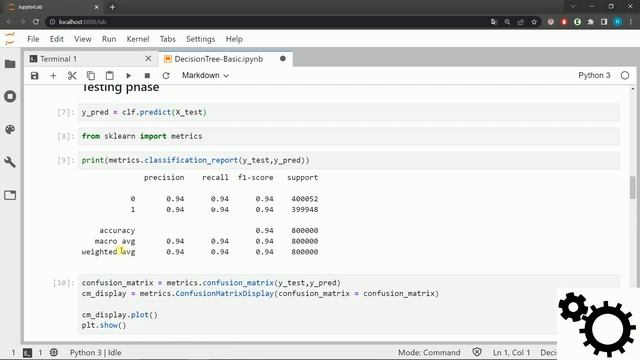
Task: Run the selected cell with the play icon
Action: pyautogui.click(x=129, y=76)
